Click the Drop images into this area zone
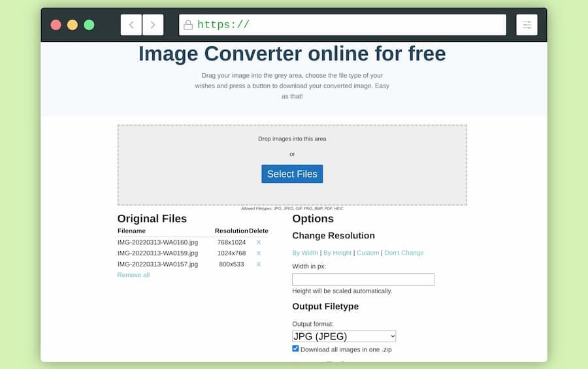Viewport: 588px width, 369px height. click(292, 165)
